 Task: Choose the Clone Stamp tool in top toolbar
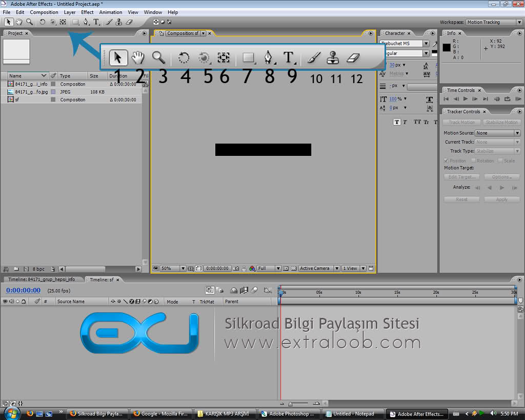point(119,22)
